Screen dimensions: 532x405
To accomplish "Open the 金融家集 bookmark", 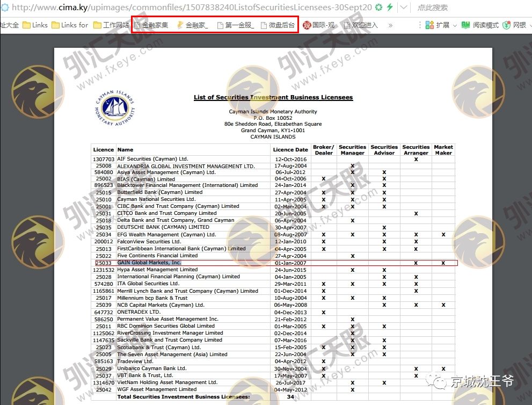I will coord(151,25).
